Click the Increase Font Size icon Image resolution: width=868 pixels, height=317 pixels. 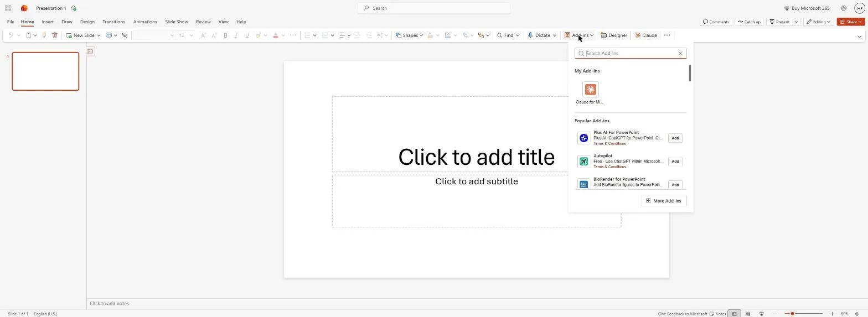click(x=203, y=35)
